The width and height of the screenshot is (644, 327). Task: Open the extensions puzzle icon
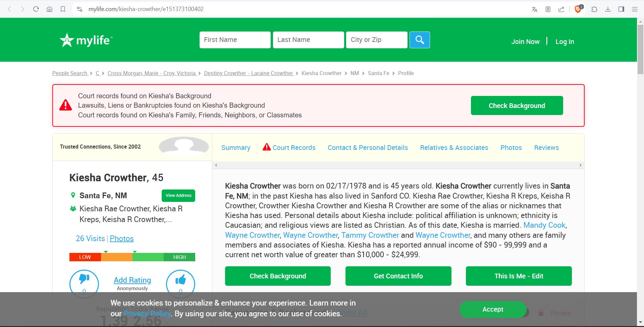pyautogui.click(x=594, y=9)
